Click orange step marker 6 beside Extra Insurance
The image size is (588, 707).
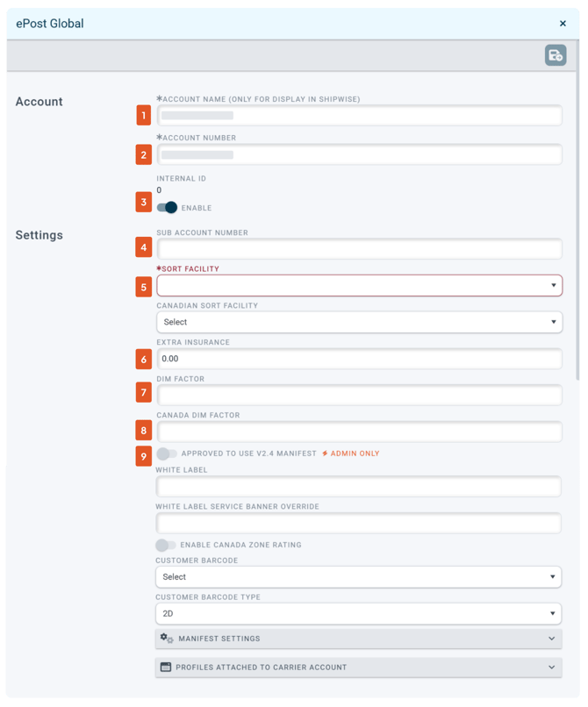click(144, 359)
